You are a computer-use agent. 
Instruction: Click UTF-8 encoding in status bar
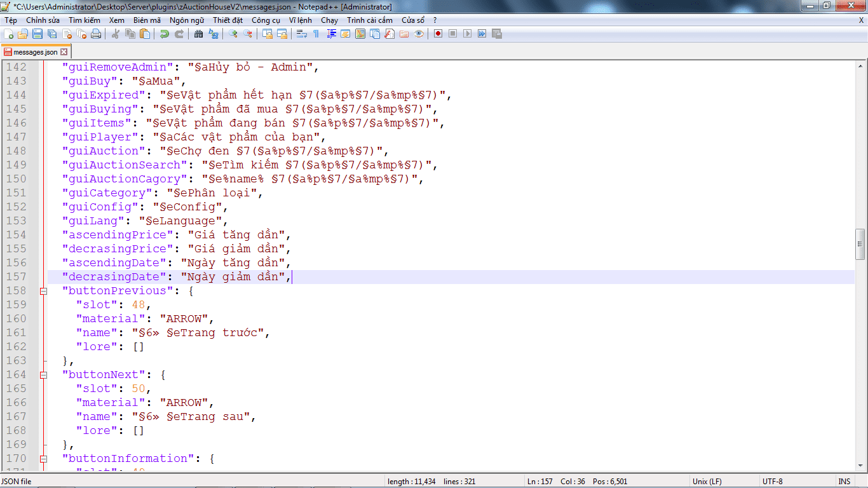(773, 482)
